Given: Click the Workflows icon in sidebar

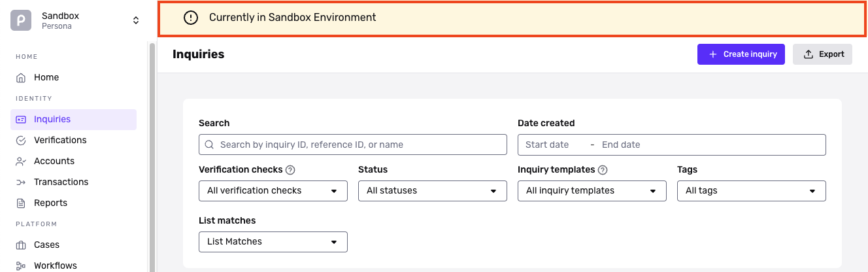Looking at the screenshot, I should pos(21,265).
